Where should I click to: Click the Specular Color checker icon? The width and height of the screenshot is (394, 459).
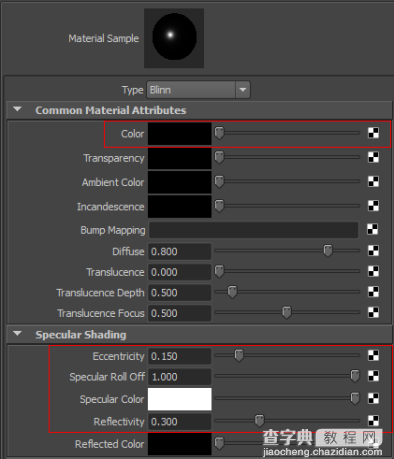coord(373,399)
